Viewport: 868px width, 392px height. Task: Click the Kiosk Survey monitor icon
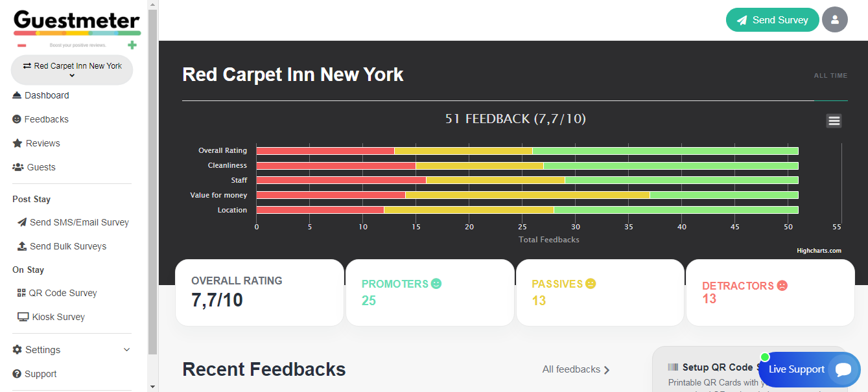click(x=23, y=317)
